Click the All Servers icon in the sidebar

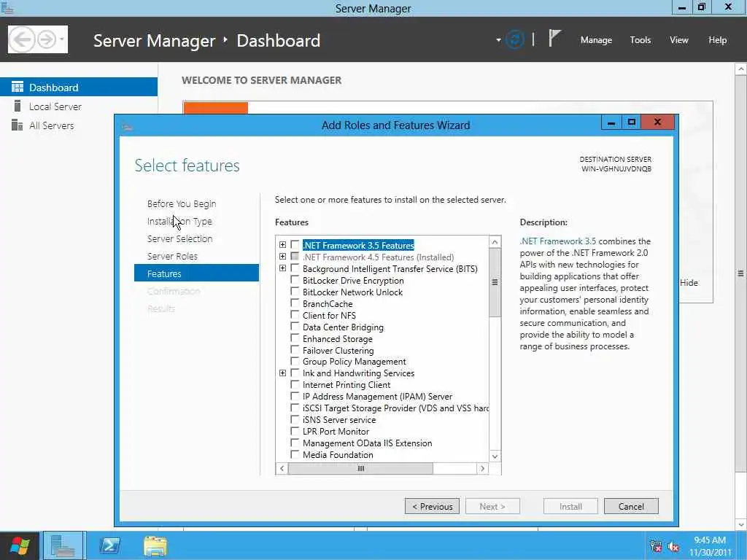click(18, 125)
